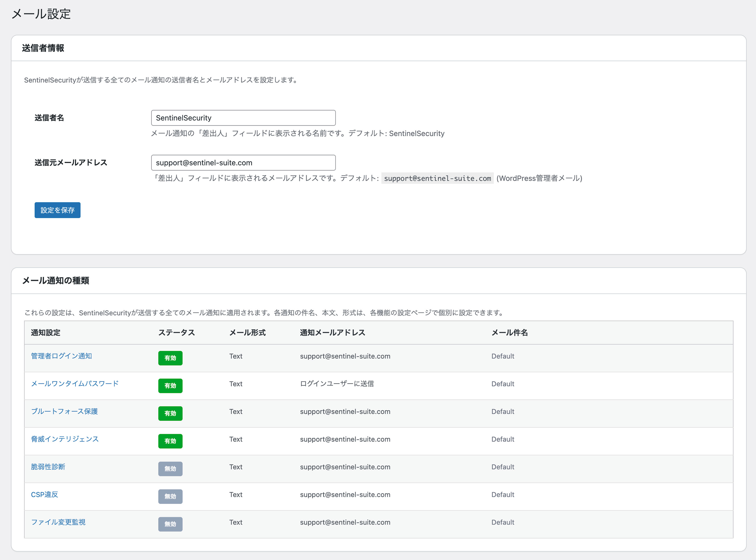
Task: Click the 送信者情報 section heading
Action: pos(43,48)
